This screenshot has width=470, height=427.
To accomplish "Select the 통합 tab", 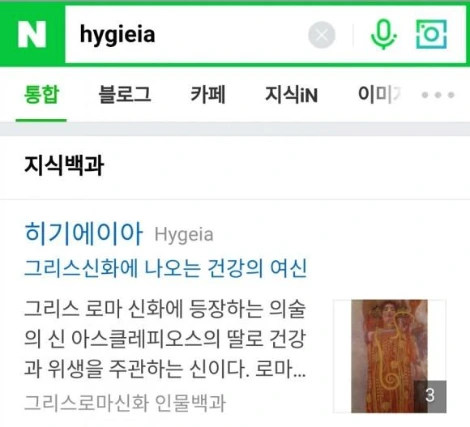I will (41, 95).
